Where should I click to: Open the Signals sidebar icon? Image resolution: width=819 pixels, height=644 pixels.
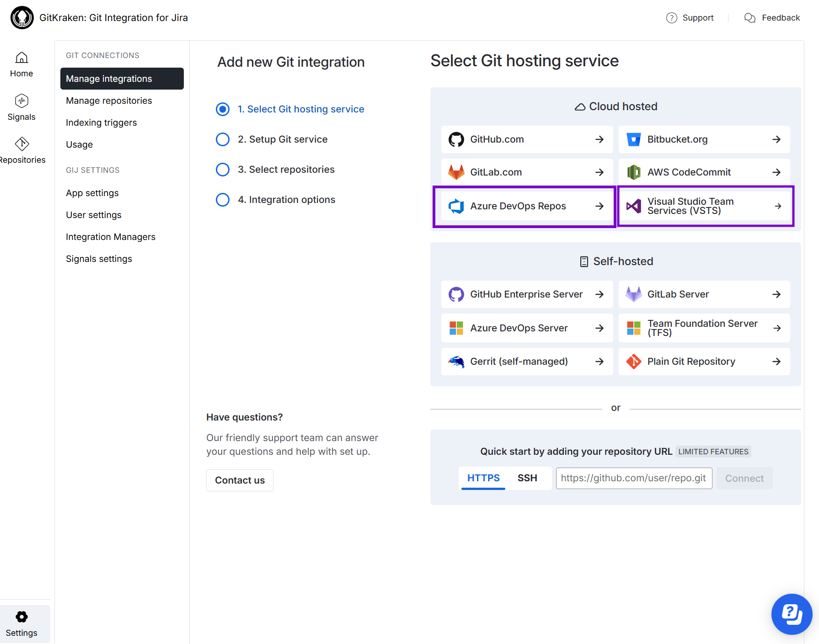(21, 101)
